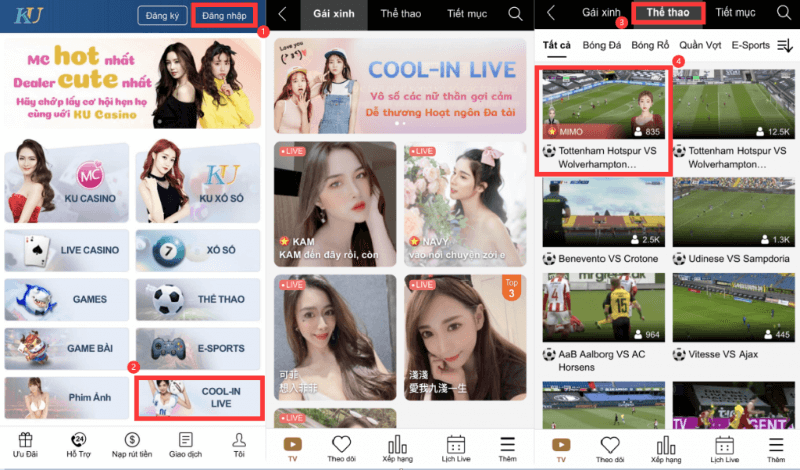Select the Tất cả filter

(556, 45)
